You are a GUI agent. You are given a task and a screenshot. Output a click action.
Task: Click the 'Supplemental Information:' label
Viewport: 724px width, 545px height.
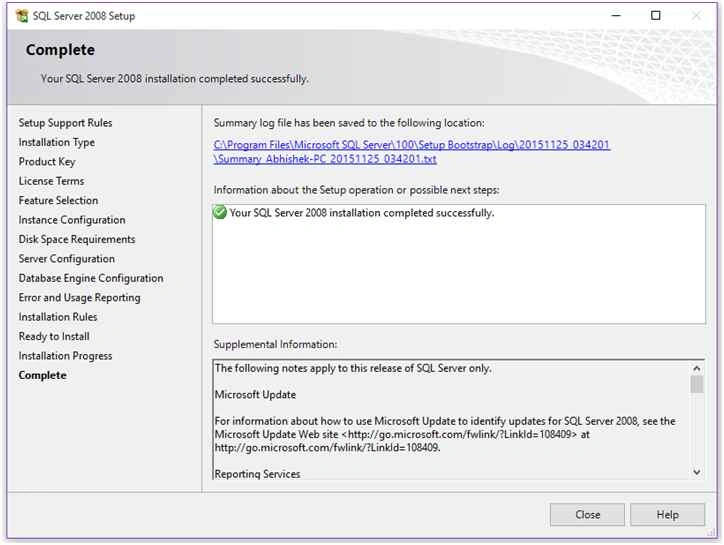275,345
